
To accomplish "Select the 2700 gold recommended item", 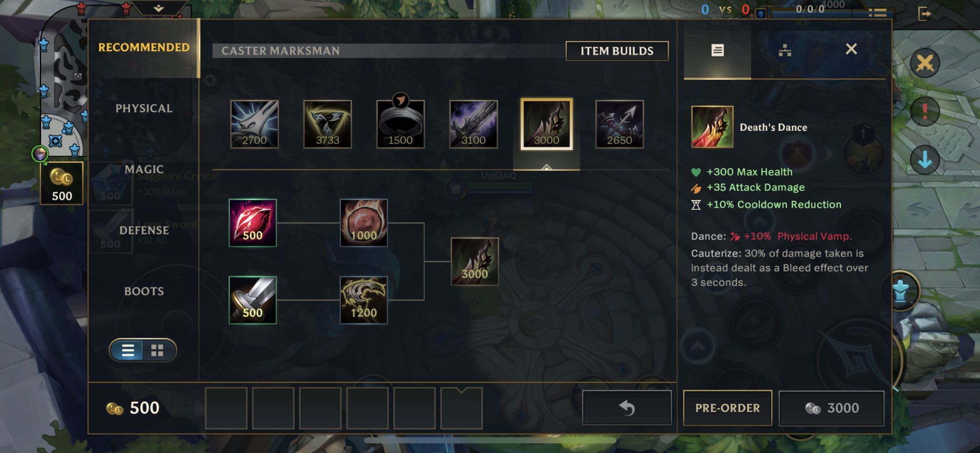I will point(254,124).
